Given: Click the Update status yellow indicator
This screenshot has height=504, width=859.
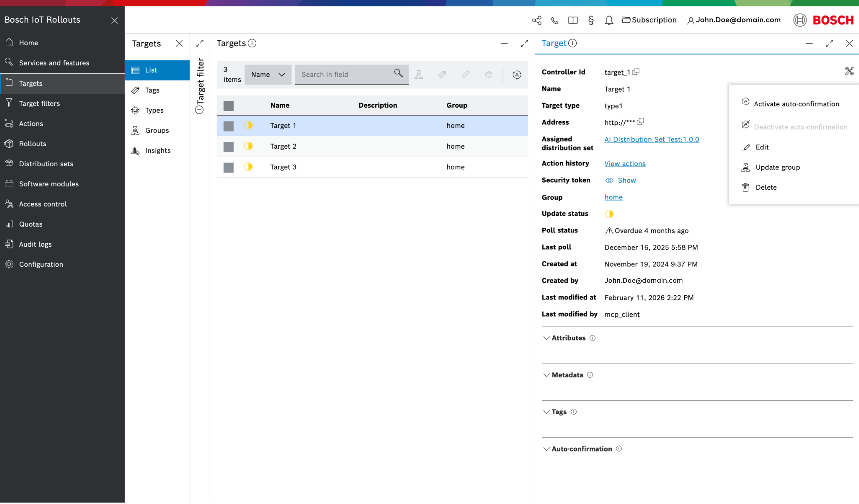Looking at the screenshot, I should click(609, 214).
